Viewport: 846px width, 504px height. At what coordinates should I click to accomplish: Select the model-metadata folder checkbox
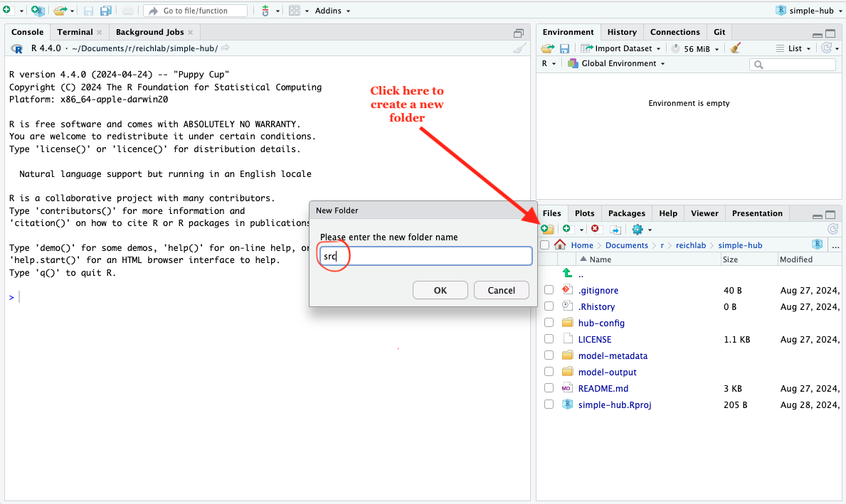(549, 355)
